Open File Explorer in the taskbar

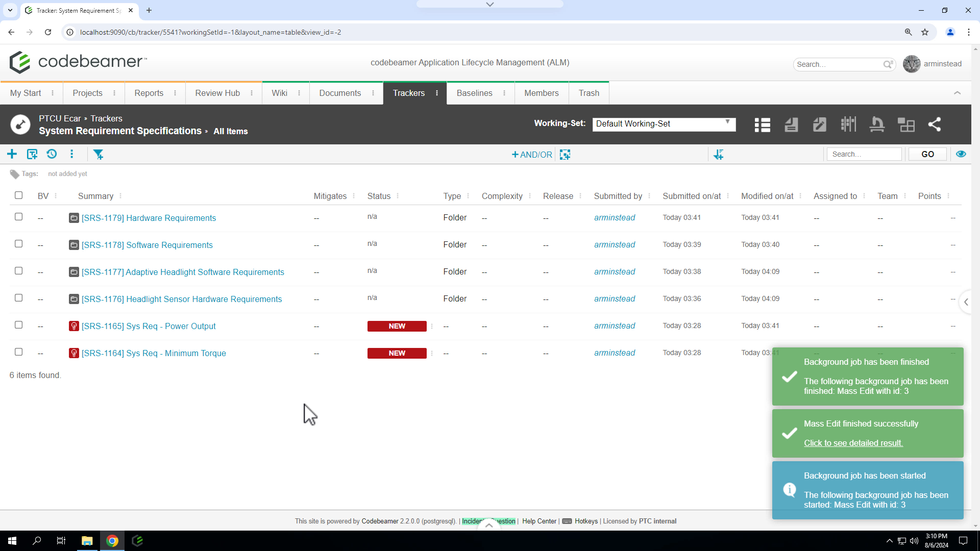pyautogui.click(x=87, y=541)
